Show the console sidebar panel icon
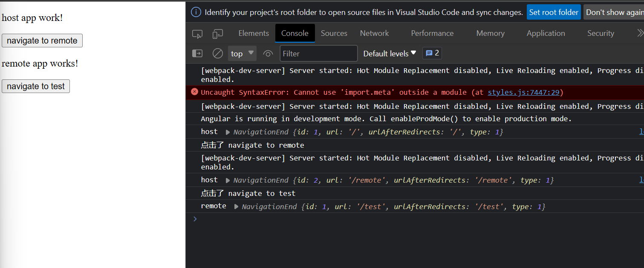 [197, 53]
